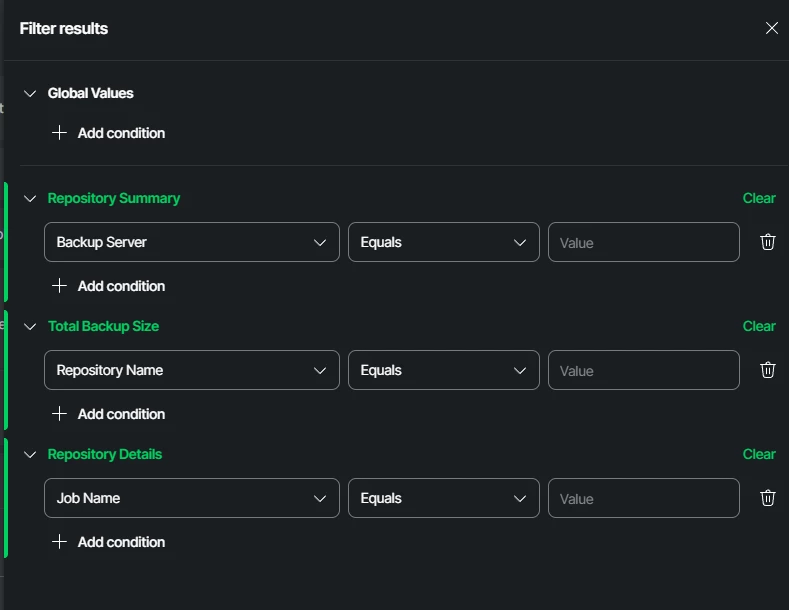Viewport: 789px width, 610px height.
Task: Collapse the Repository Summary section
Action: click(x=30, y=199)
